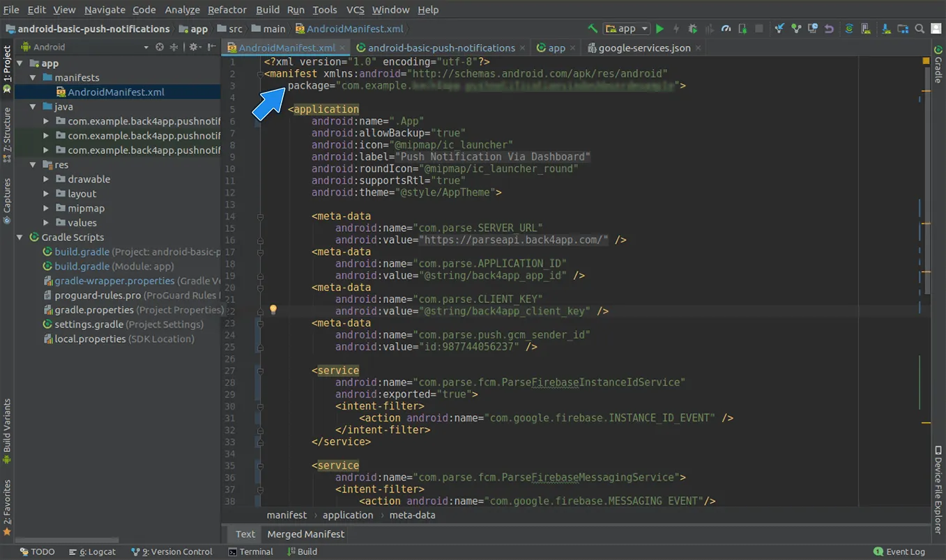This screenshot has height=560, width=946.
Task: Close the google-services.json tab
Action: (x=698, y=48)
